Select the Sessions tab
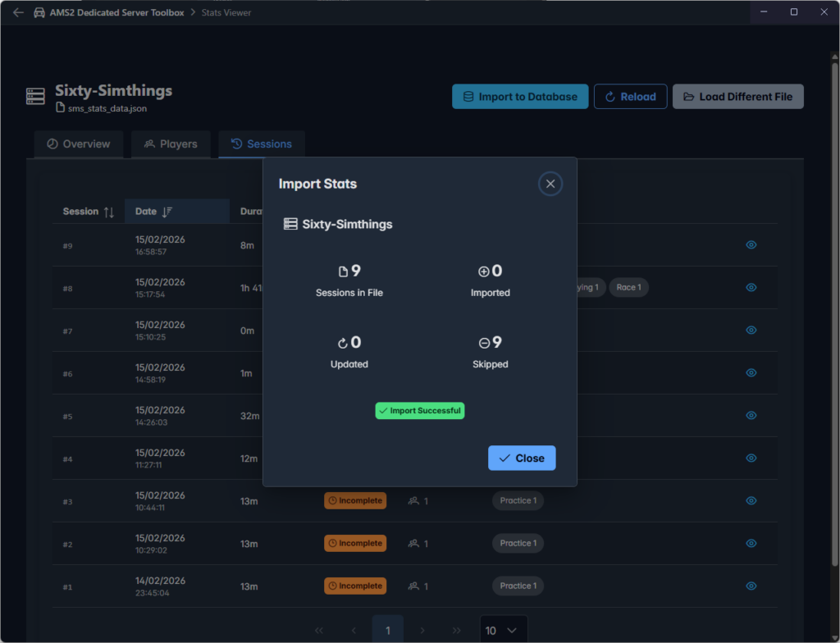Image resolution: width=840 pixels, height=643 pixels. [x=261, y=144]
